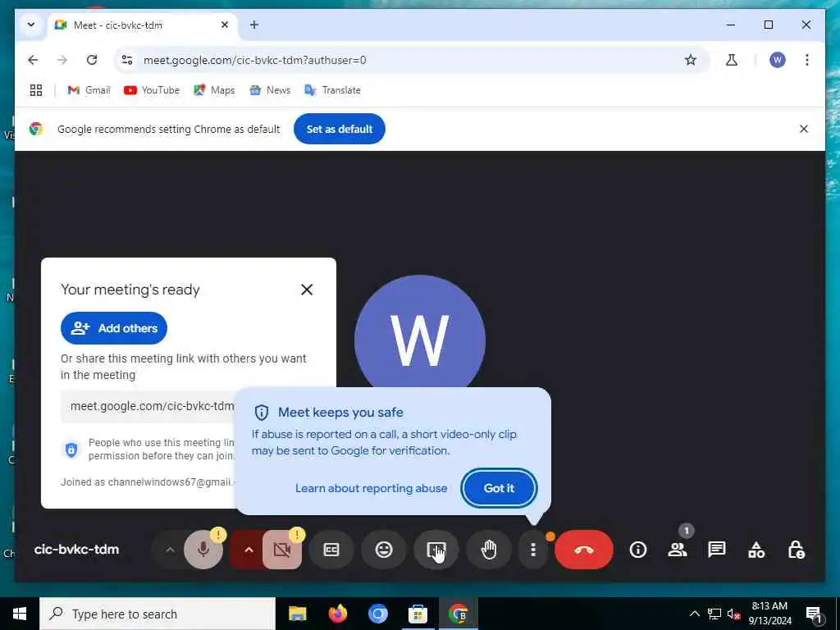The image size is (840, 630).
Task: Close the Meet browser tab
Action: pyautogui.click(x=225, y=25)
